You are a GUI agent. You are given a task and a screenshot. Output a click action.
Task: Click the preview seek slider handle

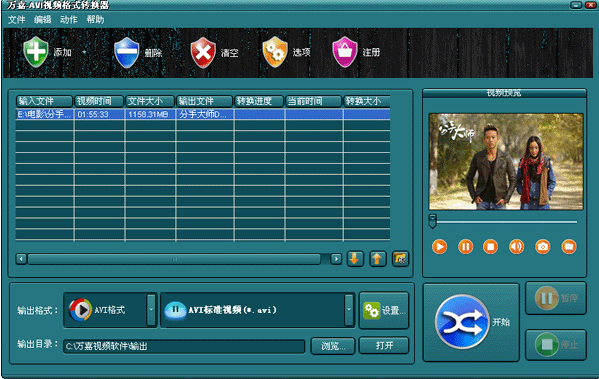432,221
